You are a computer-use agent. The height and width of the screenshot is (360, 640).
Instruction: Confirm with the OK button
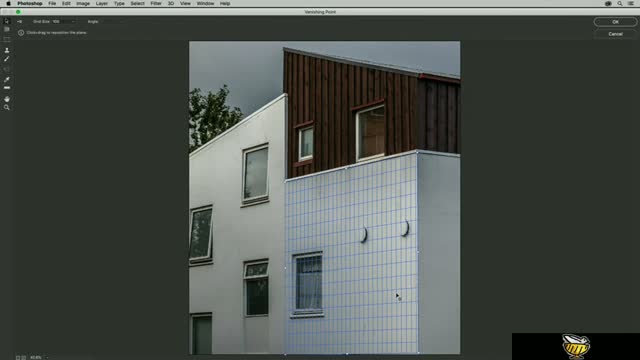pyautogui.click(x=615, y=22)
